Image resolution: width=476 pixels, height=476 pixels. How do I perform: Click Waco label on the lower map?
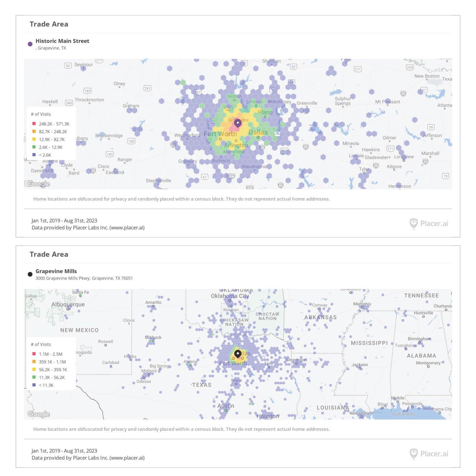coord(236,380)
